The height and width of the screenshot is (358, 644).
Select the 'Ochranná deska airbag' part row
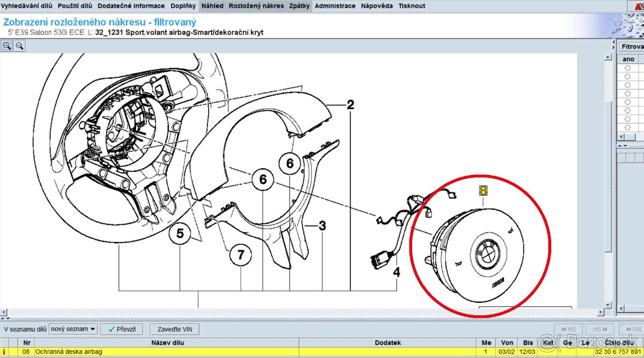click(x=322, y=352)
